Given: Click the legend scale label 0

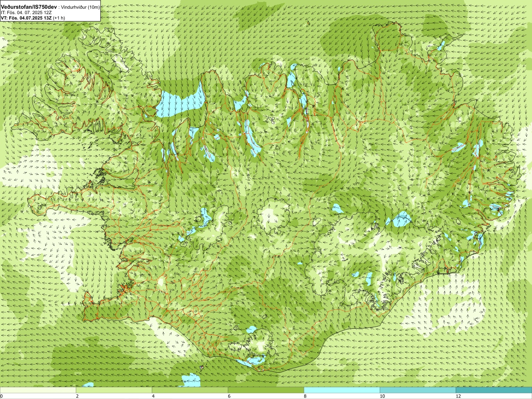Looking at the screenshot, I should (2, 396).
